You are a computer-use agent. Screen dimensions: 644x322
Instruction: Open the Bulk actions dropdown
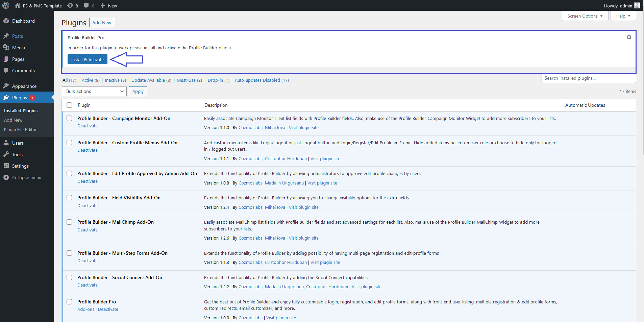pyautogui.click(x=94, y=91)
